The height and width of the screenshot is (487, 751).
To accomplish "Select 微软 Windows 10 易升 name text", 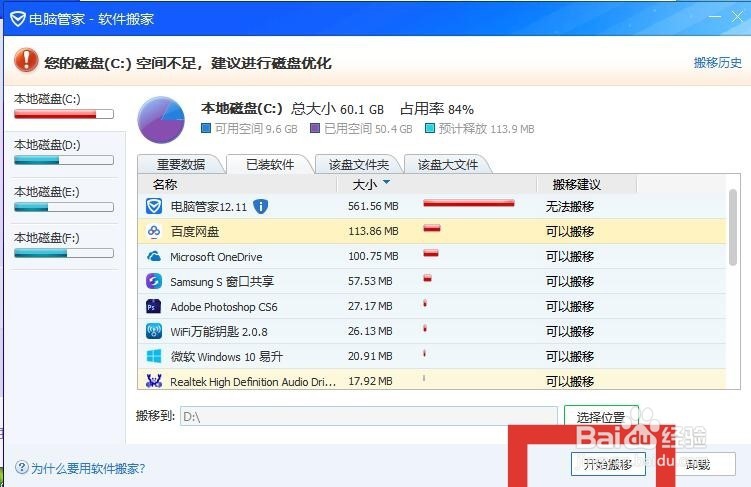I will coord(227,356).
